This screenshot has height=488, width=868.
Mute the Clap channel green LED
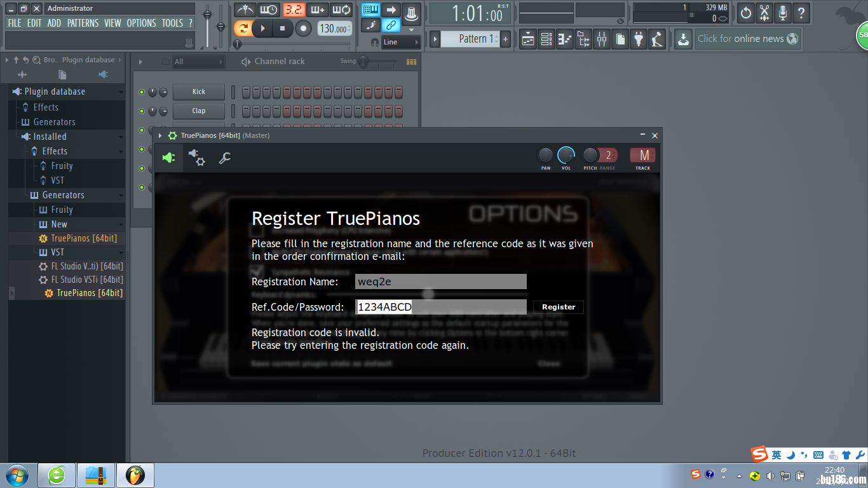tap(142, 111)
